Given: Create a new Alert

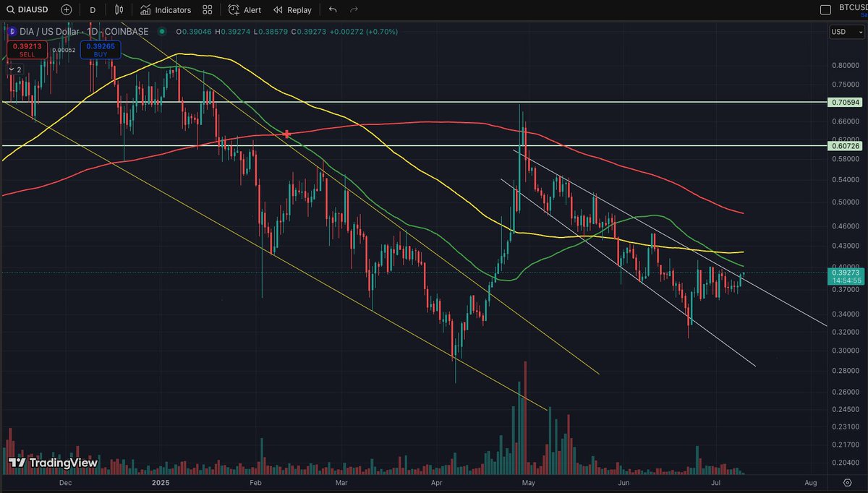Looking at the screenshot, I should coord(244,10).
